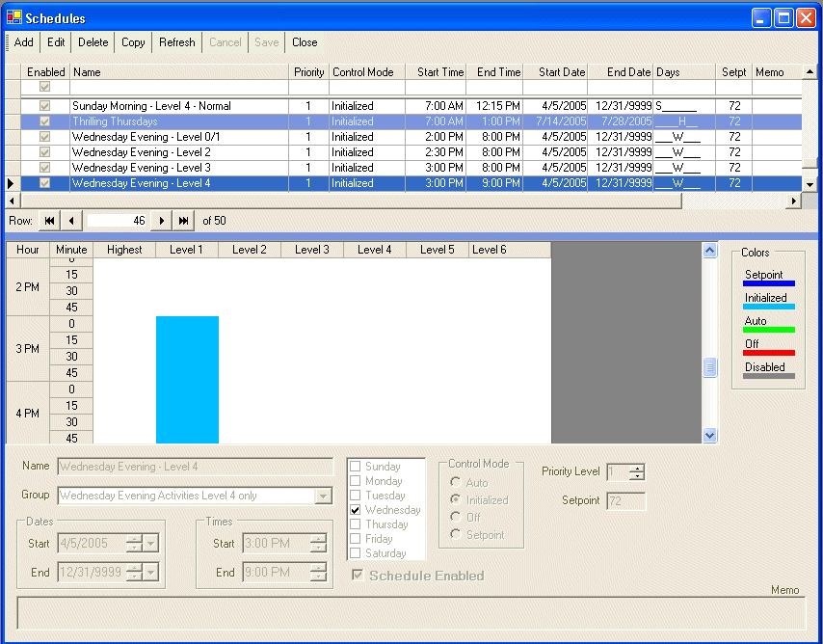Click Add in the toolbar
This screenshot has width=823, height=644.
(24, 42)
